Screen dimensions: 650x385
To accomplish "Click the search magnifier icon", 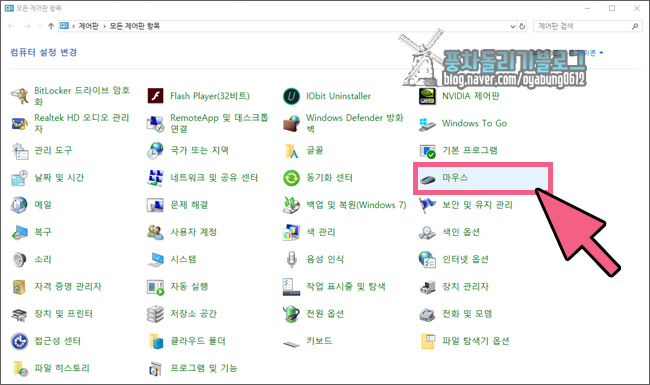I will [x=635, y=26].
